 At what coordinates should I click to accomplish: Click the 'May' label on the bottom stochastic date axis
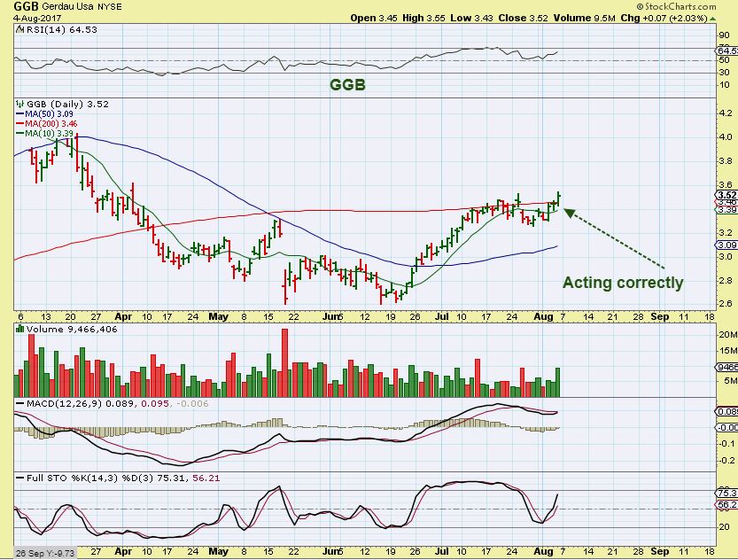[218, 551]
